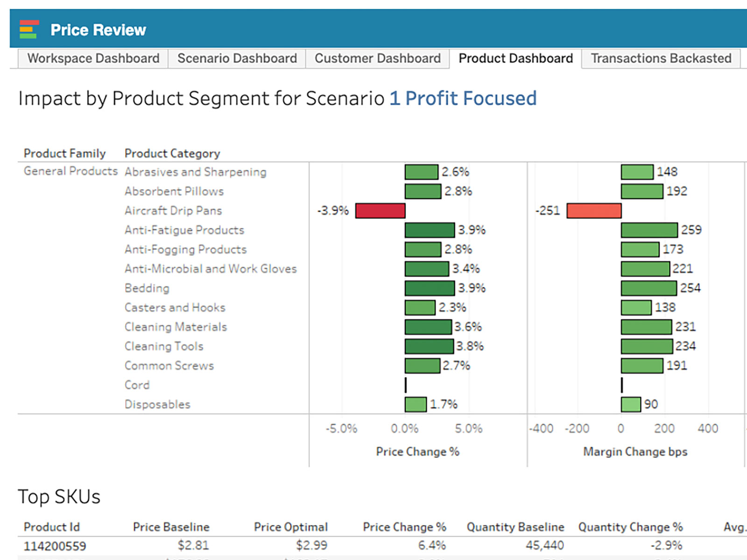Click the Product Family column header
Viewport: 747px width, 560px height.
pos(64,154)
